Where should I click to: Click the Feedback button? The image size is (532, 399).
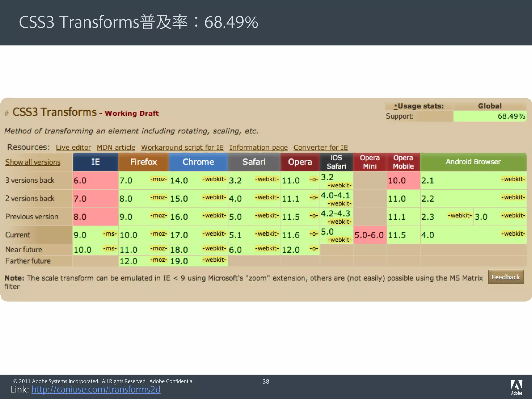click(x=506, y=277)
